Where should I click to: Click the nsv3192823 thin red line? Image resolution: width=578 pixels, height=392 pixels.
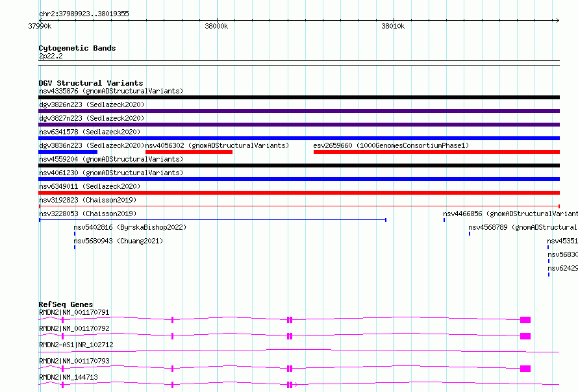[299, 206]
